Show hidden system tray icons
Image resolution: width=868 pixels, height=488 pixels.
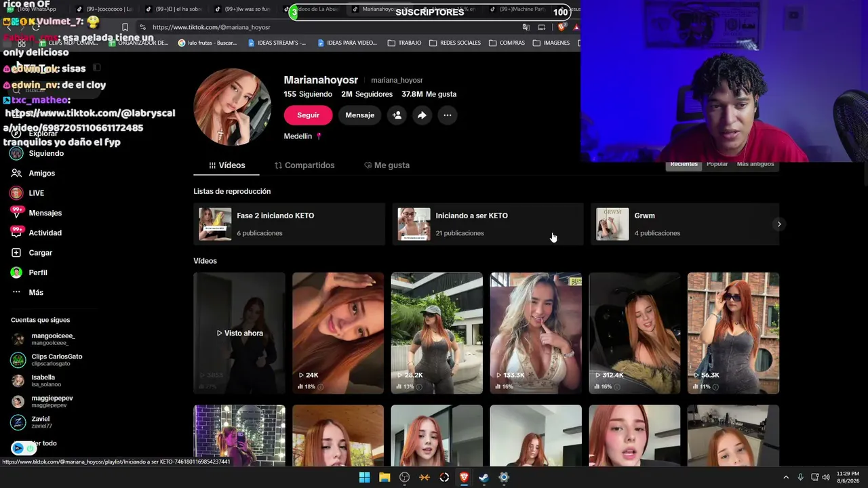point(786,477)
